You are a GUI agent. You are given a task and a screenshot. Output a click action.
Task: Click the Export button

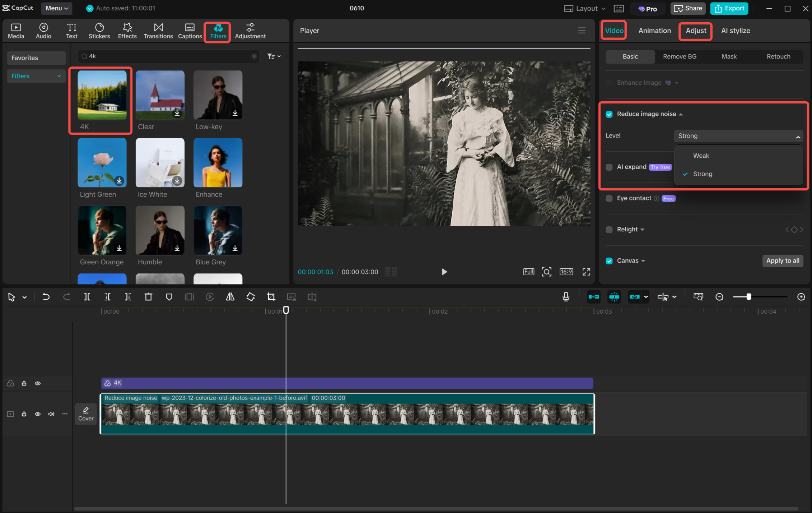pos(729,8)
